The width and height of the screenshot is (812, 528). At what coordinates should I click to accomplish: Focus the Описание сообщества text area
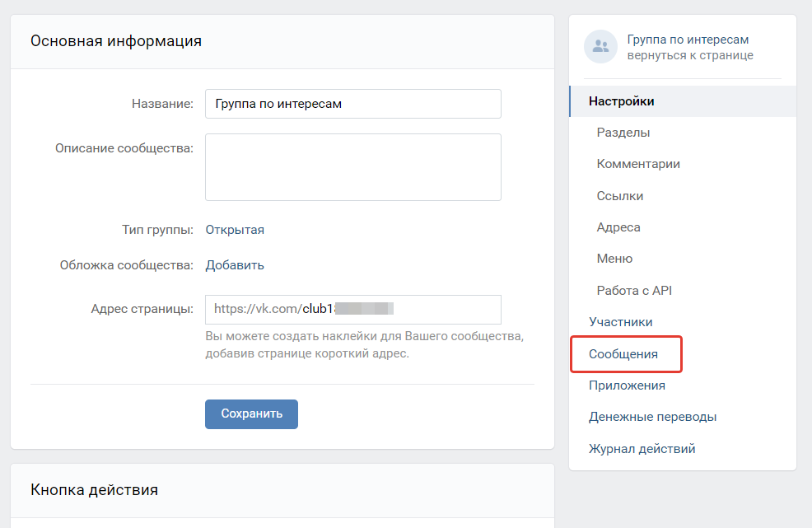352,167
